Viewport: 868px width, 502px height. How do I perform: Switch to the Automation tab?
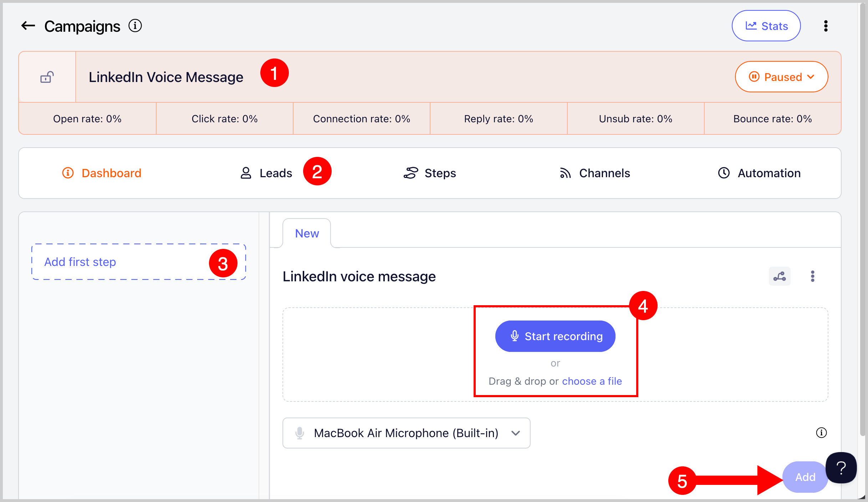(759, 173)
